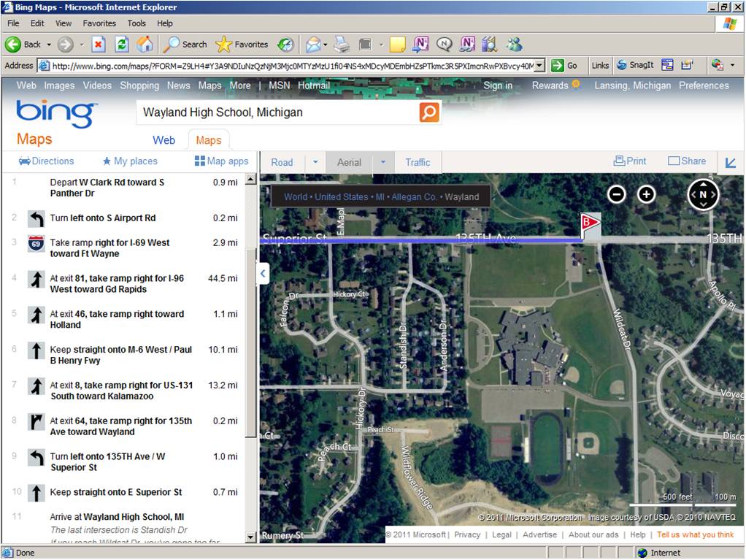The width and height of the screenshot is (746, 560).
Task: Click the Messenger people toolbar icon
Action: coord(514,45)
